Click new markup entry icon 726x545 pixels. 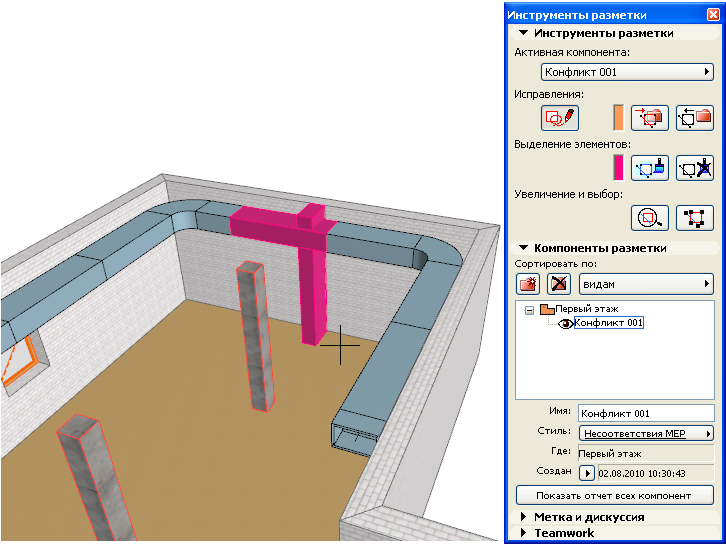click(x=528, y=284)
